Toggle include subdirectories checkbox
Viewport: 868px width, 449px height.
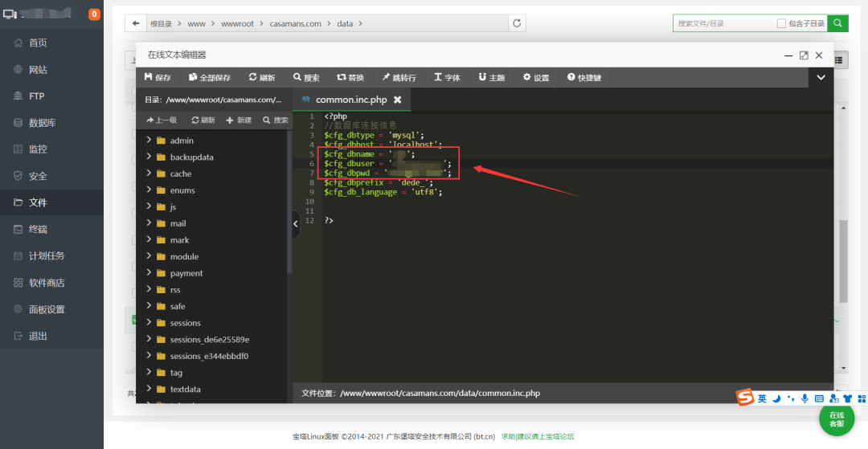[781, 24]
